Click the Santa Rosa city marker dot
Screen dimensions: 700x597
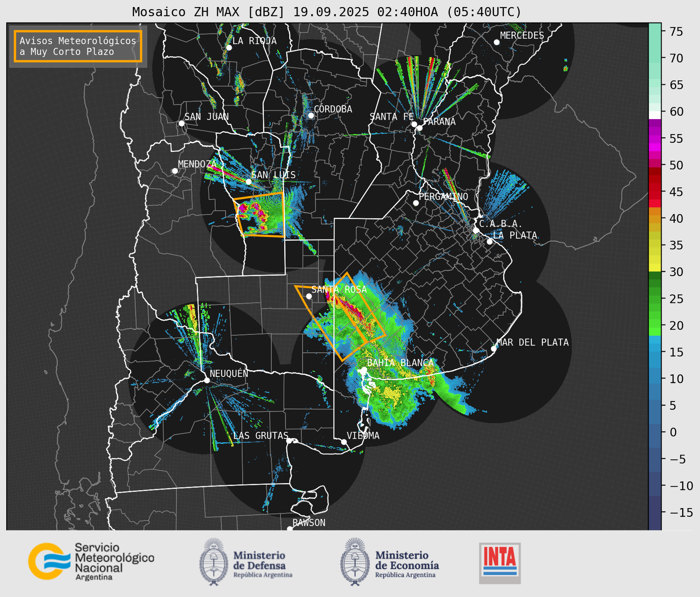[309, 296]
